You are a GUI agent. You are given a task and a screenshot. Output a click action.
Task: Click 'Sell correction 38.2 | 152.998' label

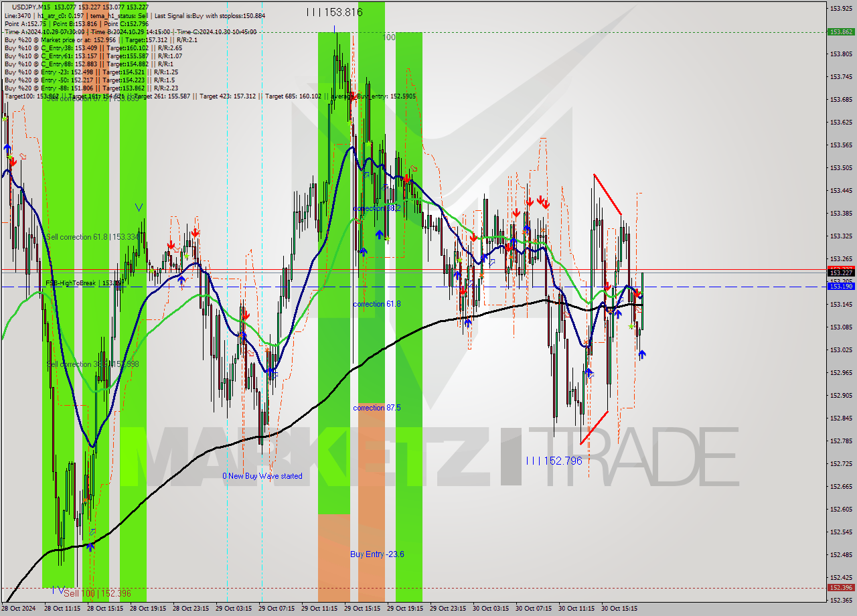(92, 364)
